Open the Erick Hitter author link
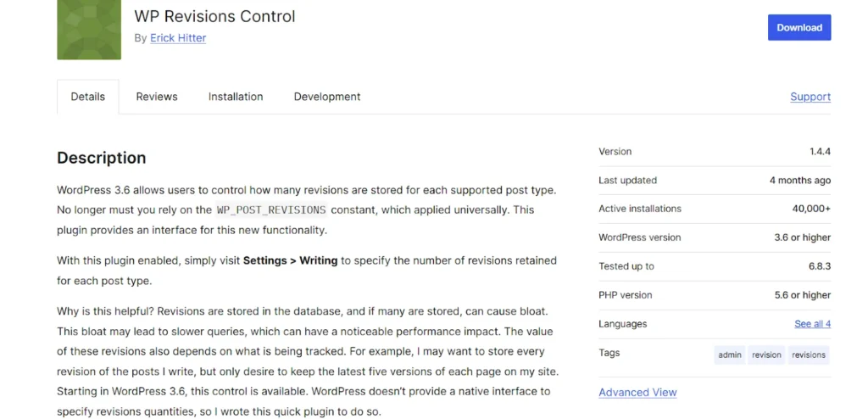Screen dimensions: 868x419 coord(178,37)
